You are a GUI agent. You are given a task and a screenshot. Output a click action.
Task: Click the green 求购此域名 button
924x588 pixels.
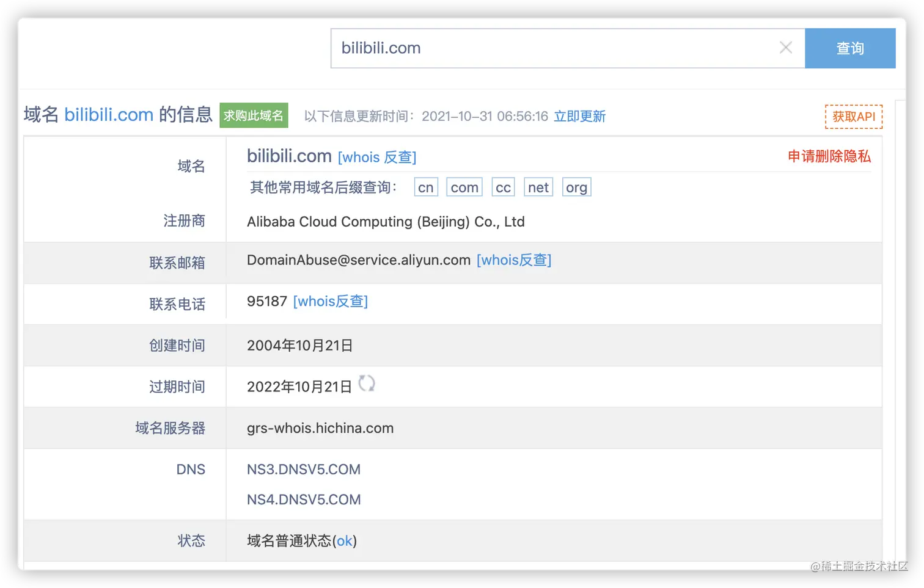[254, 115]
